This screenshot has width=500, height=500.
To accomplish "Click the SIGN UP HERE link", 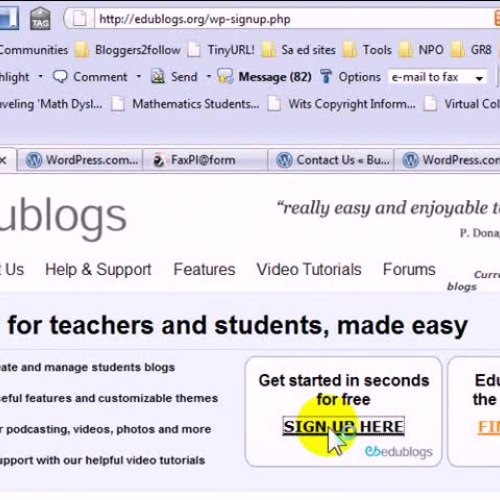I will 344,426.
